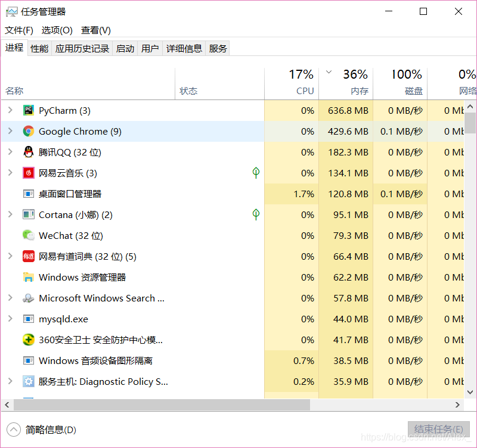Select the WeChat icon
The height and width of the screenshot is (448, 477).
tap(29, 235)
